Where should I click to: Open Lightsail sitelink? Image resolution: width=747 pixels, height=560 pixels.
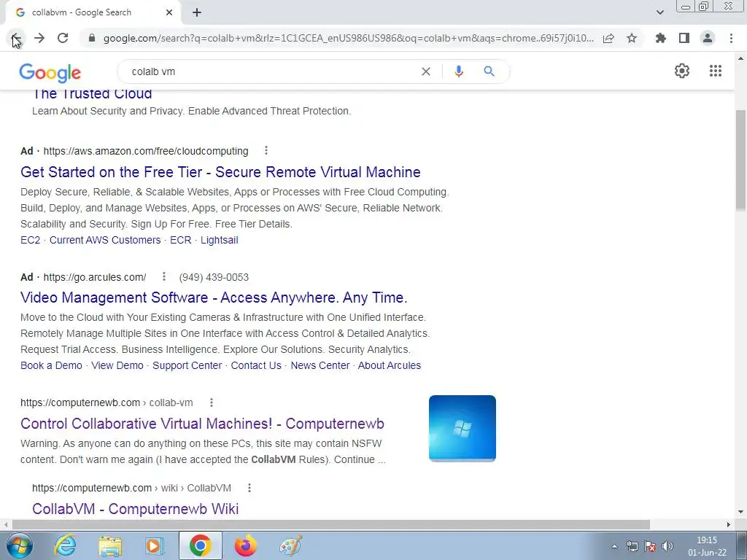[x=219, y=240]
